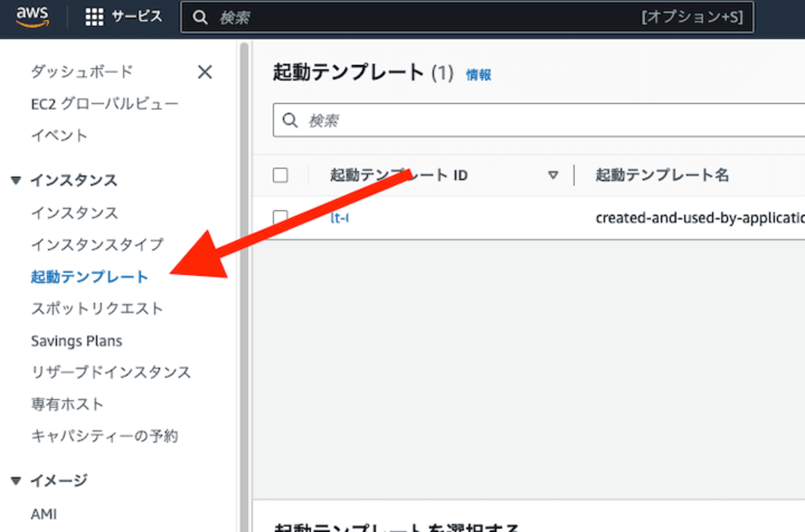Screen dimensions: 805x532
Task: Open AMI in the sidebar
Action: click(x=44, y=514)
